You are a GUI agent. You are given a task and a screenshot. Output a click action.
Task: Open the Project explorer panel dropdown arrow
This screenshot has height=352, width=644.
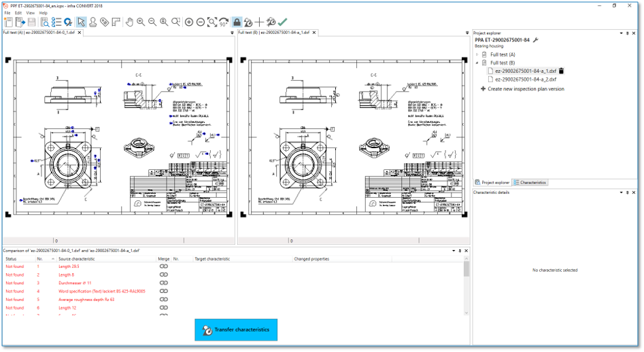[620, 33]
